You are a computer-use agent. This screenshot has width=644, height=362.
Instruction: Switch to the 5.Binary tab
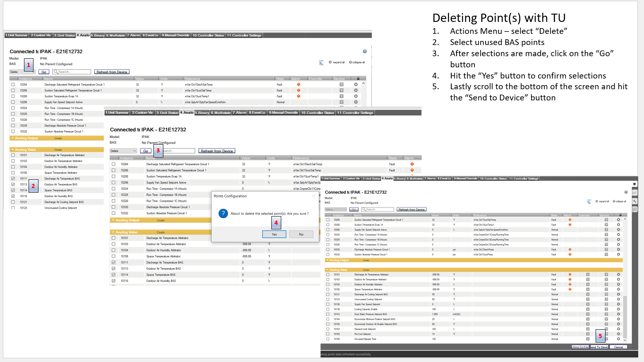click(98, 35)
